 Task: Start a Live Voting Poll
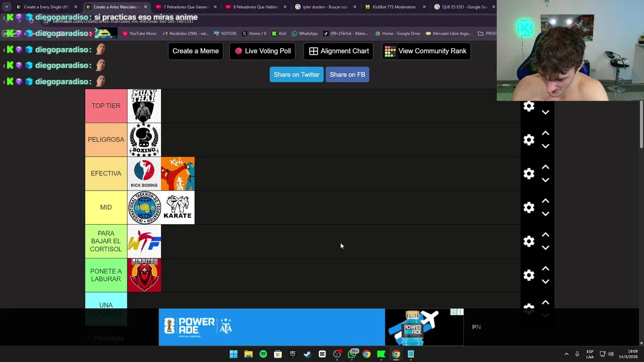(x=263, y=51)
